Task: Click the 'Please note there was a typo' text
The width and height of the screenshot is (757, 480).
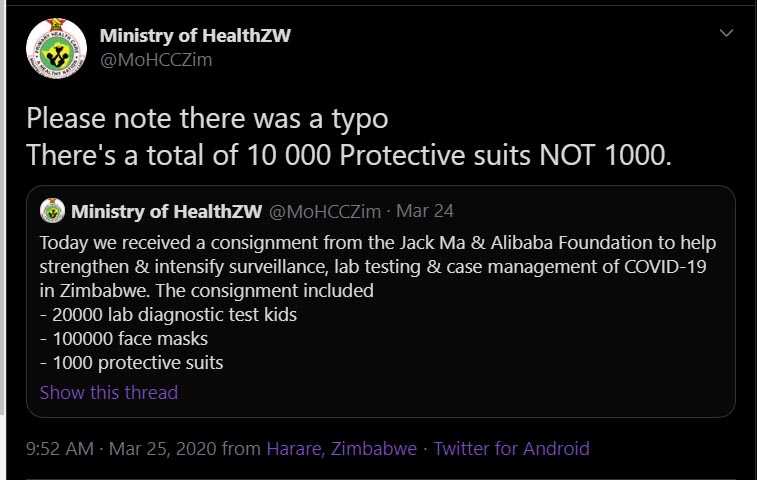Action: pos(207,118)
